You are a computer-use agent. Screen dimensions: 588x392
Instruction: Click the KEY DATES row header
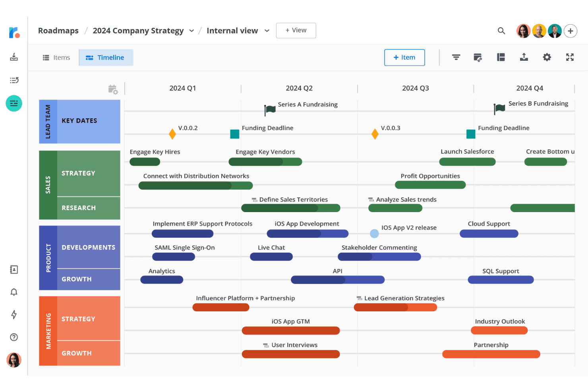click(89, 122)
